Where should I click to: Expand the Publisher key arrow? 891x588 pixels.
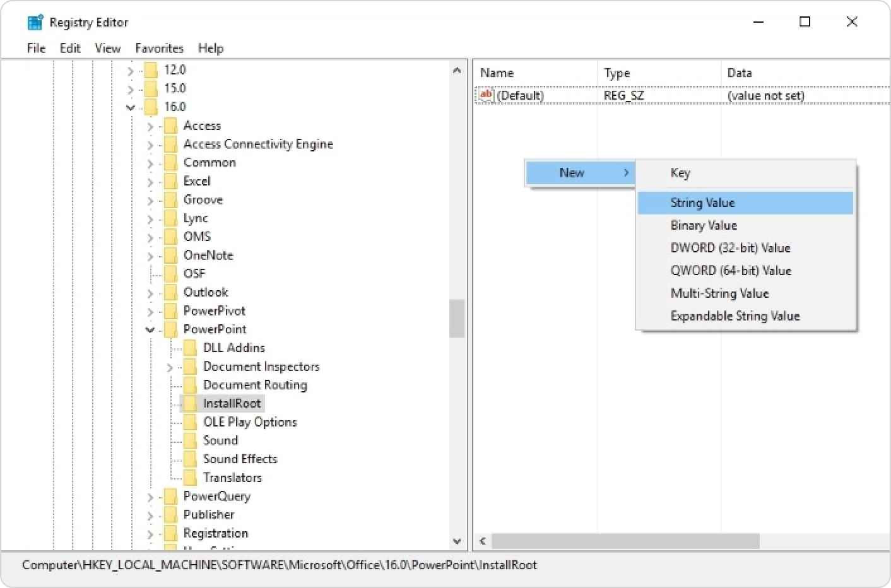tap(150, 515)
